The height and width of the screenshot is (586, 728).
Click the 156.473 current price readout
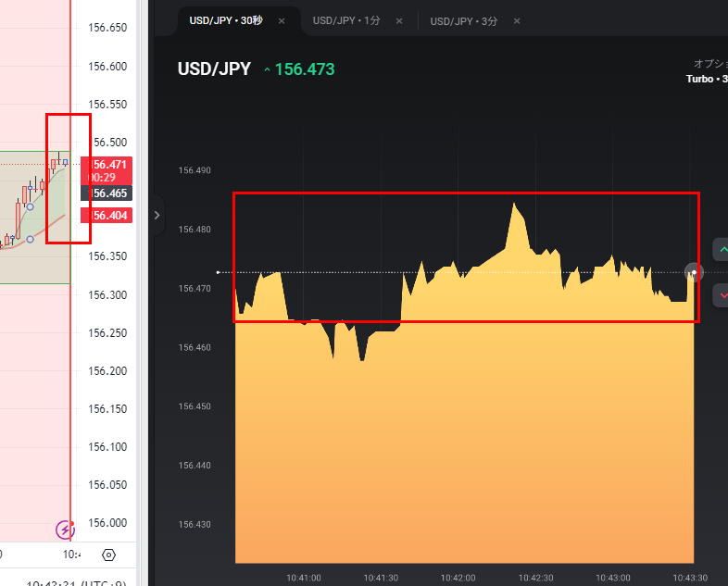304,69
